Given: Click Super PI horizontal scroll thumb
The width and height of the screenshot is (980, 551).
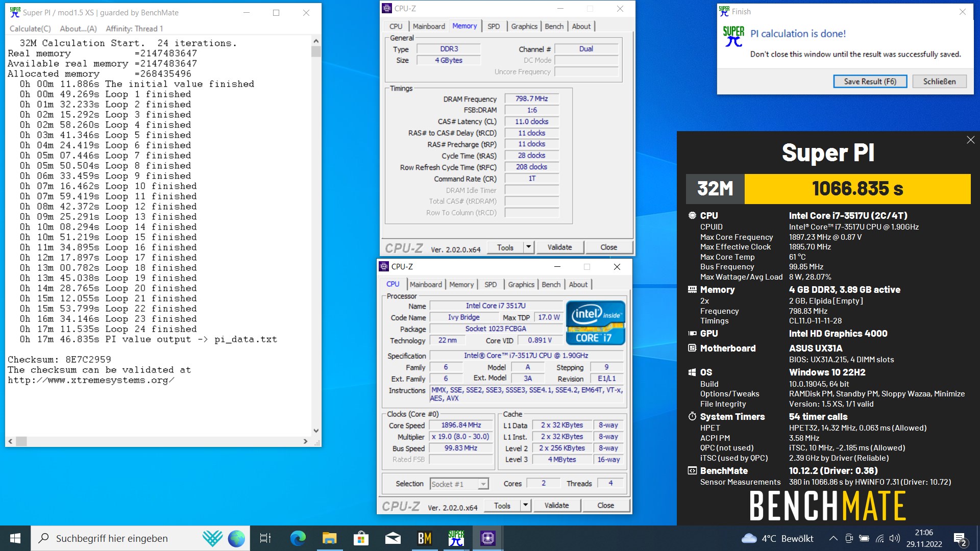Looking at the screenshot, I should (x=21, y=441).
